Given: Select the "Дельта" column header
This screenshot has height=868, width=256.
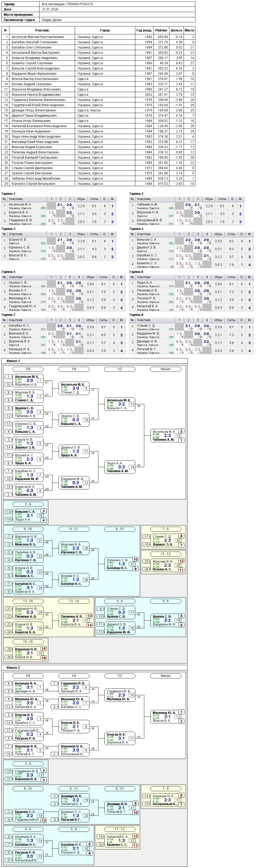Looking at the screenshot, I should point(177,30).
